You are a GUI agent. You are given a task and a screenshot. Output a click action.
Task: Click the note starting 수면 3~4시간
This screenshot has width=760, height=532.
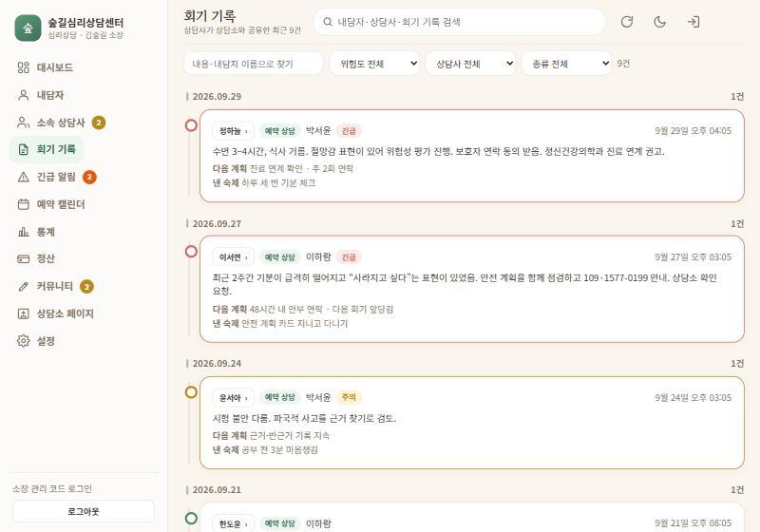[x=439, y=152]
